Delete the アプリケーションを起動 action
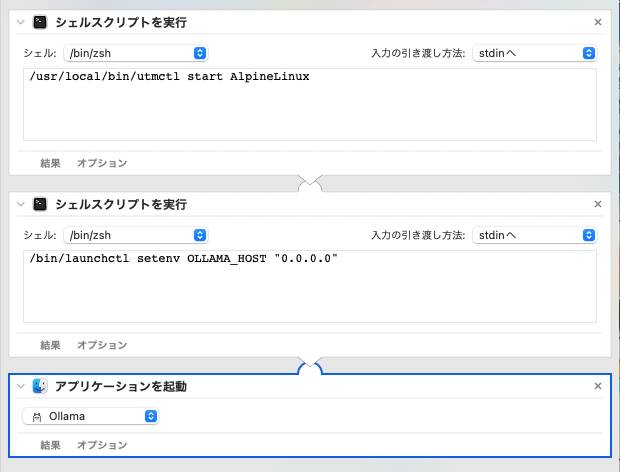620x472 pixels. coord(598,386)
